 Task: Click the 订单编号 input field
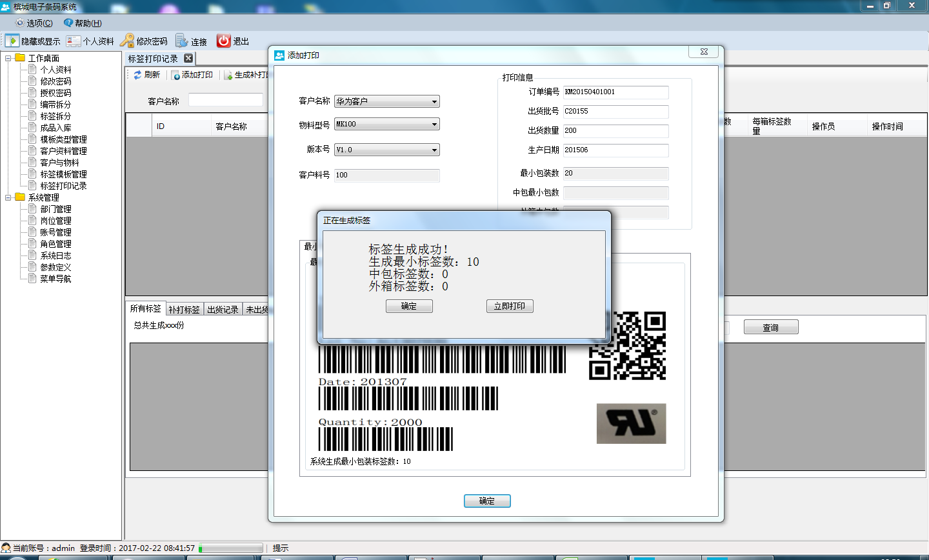[x=615, y=92]
